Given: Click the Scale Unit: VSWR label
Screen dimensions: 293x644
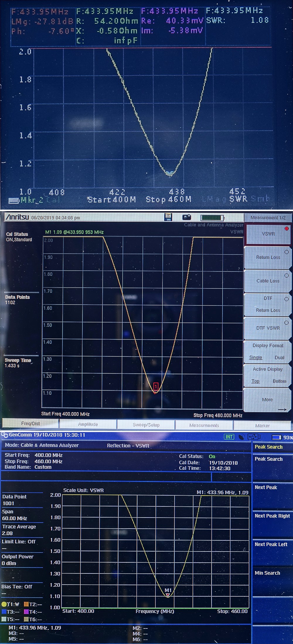Looking at the screenshot, I should pyautogui.click(x=84, y=490).
